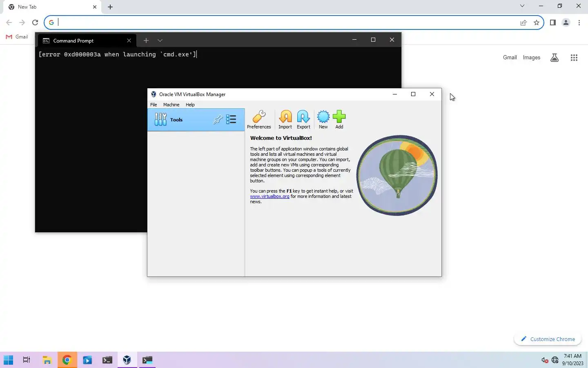
Task: Open the Help menu in VirtualBox
Action: coord(190,105)
